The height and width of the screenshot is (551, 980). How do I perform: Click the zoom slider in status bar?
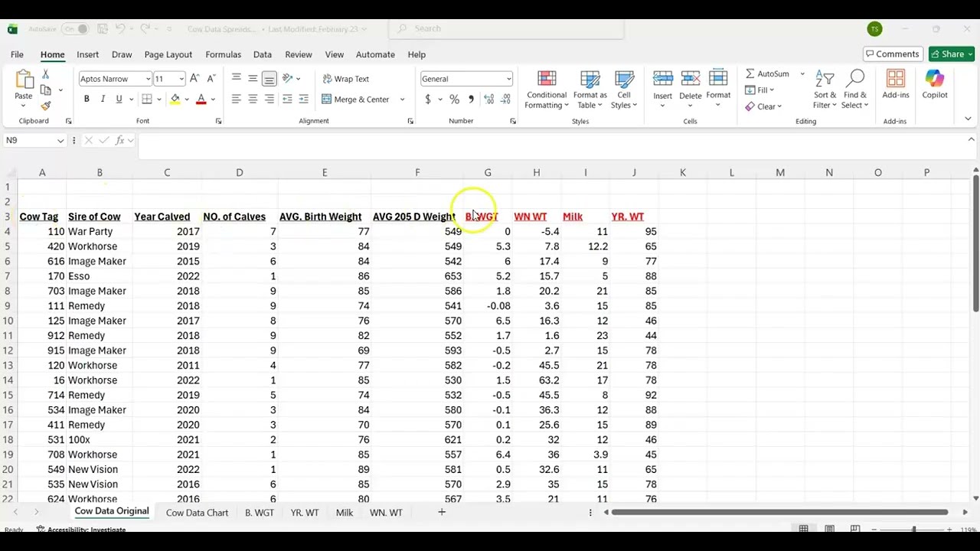tap(913, 530)
